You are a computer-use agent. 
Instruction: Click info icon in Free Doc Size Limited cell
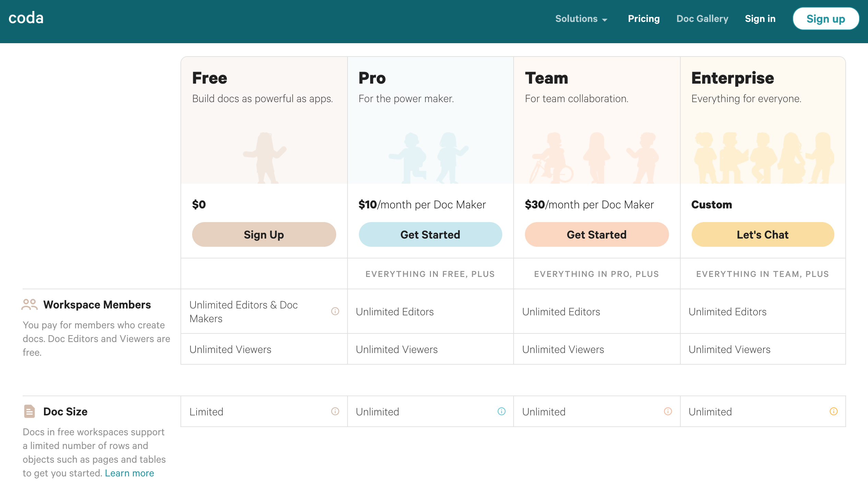335,411
